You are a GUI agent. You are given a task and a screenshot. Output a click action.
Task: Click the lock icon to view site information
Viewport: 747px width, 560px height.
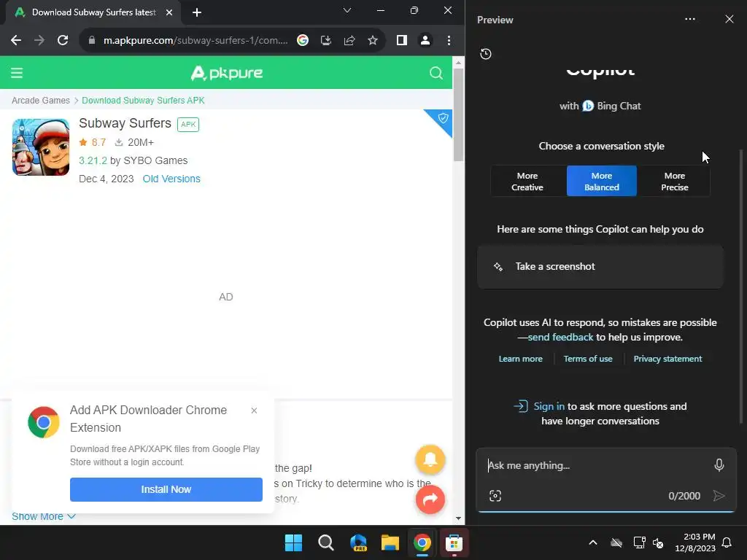tap(92, 41)
